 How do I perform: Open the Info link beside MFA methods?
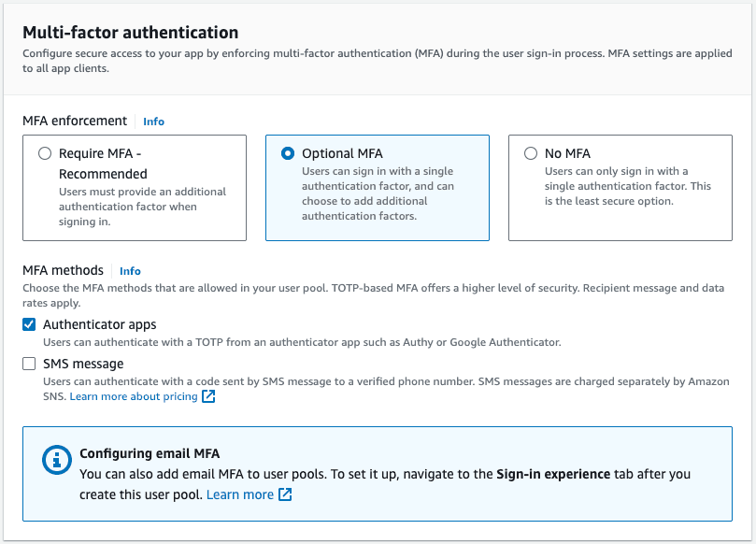pos(130,271)
